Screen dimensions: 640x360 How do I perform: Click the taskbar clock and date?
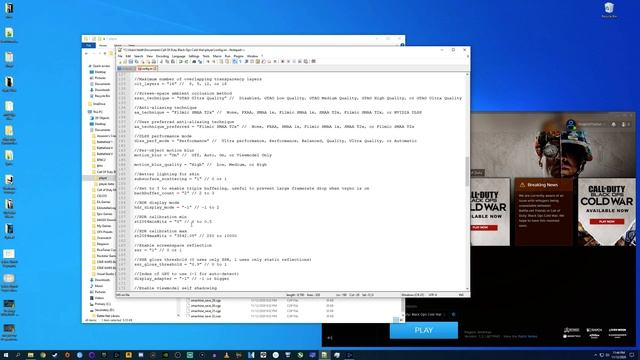tap(619, 355)
